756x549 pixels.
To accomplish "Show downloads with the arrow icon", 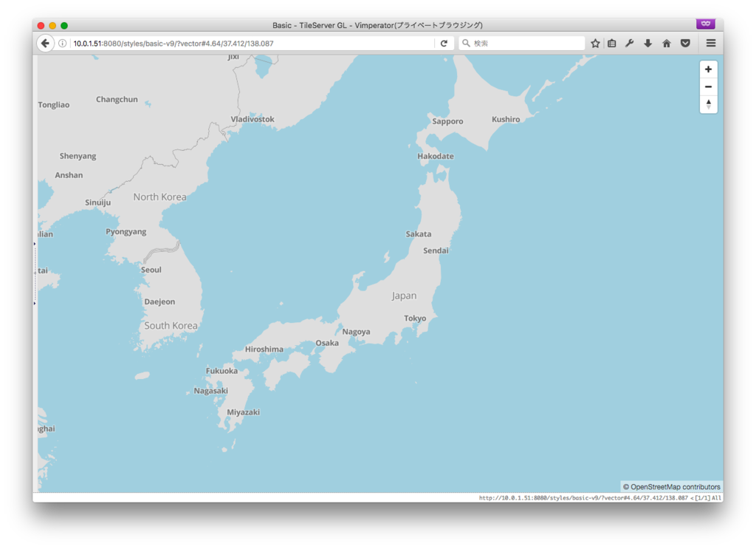I will [x=648, y=44].
